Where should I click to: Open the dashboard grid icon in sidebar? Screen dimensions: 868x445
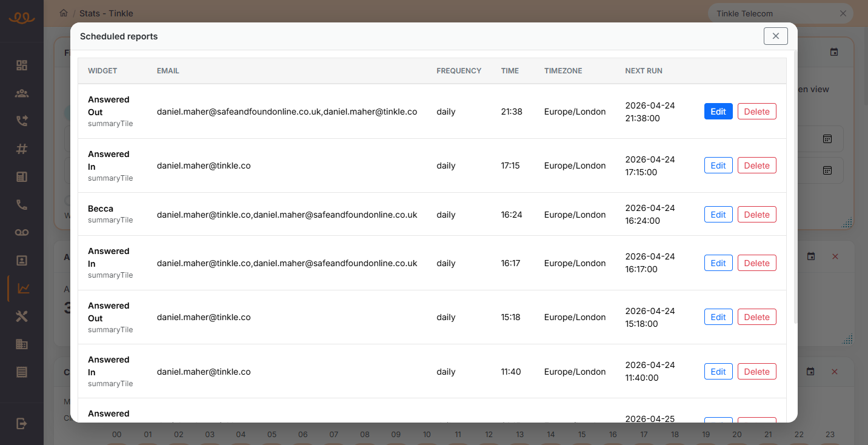point(22,65)
